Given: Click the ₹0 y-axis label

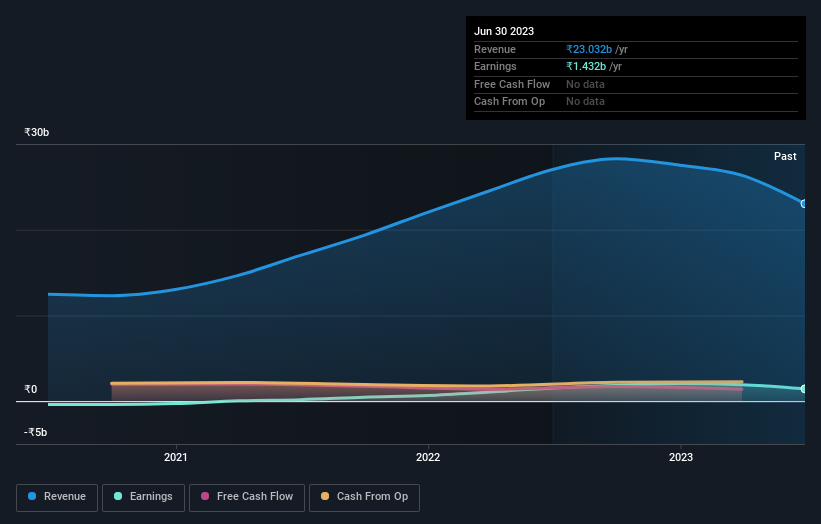Looking at the screenshot, I should tap(30, 389).
